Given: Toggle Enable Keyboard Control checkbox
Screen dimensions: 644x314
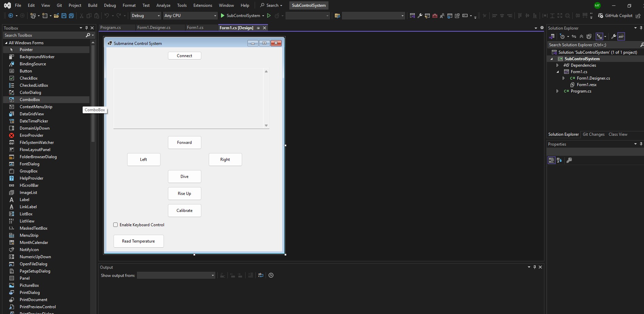Looking at the screenshot, I should click(116, 225).
